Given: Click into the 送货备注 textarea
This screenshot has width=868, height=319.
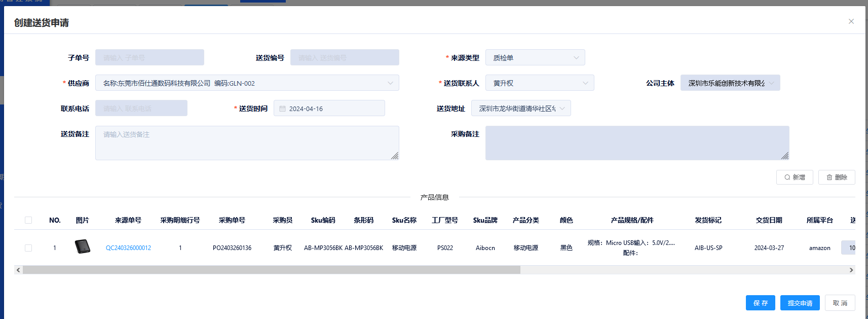Looking at the screenshot, I should click(247, 143).
